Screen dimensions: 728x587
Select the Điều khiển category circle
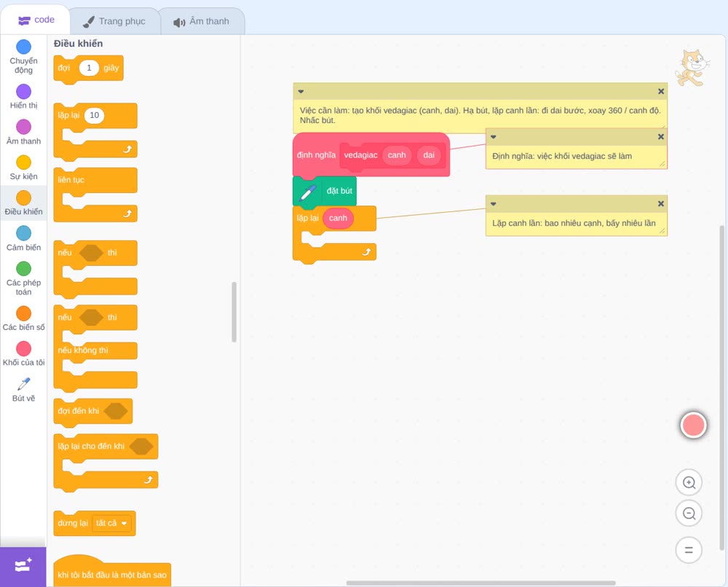pos(24,198)
